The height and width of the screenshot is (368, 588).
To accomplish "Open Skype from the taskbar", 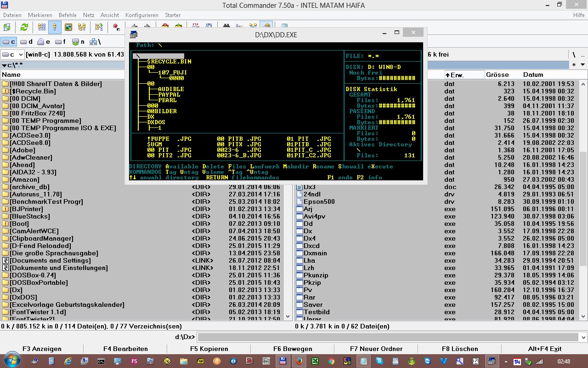I will pyautogui.click(x=379, y=361).
